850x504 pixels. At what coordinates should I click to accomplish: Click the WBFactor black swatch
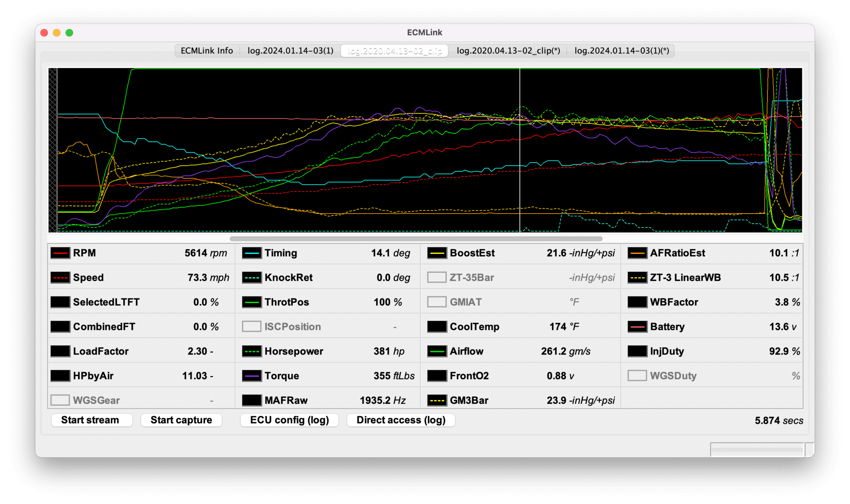[x=637, y=302]
